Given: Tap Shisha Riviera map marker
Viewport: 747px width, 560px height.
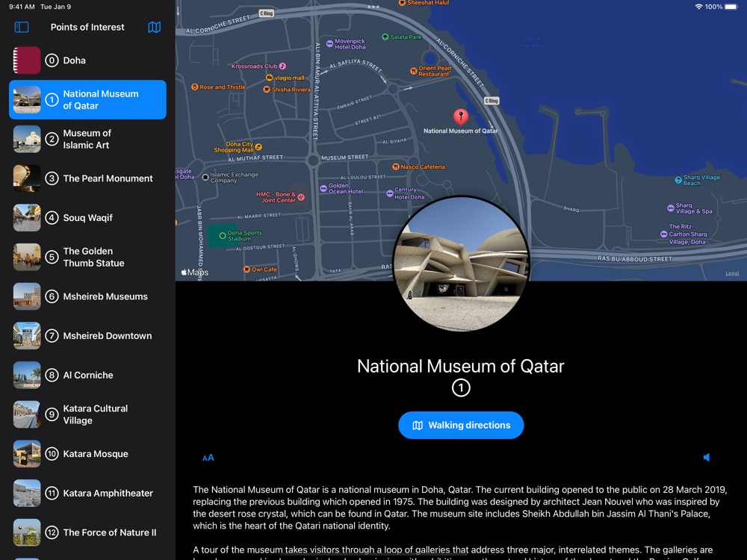Looking at the screenshot, I should pyautogui.click(x=267, y=89).
